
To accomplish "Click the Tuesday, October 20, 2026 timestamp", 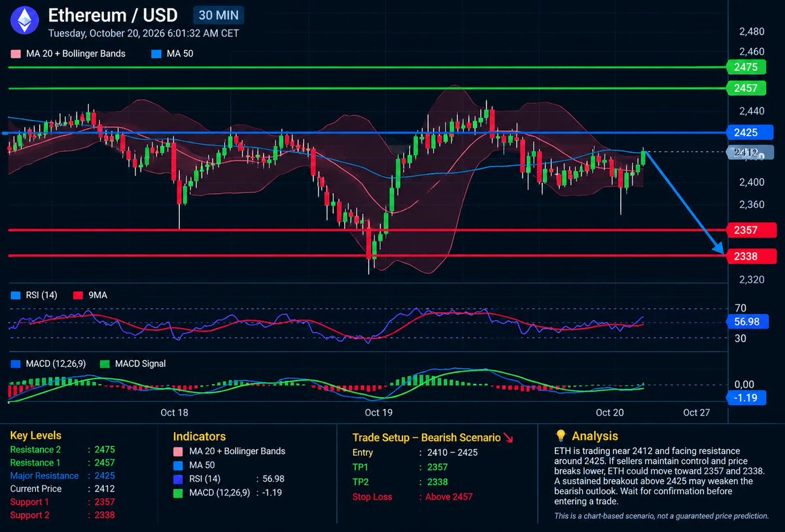I will 144,33.
